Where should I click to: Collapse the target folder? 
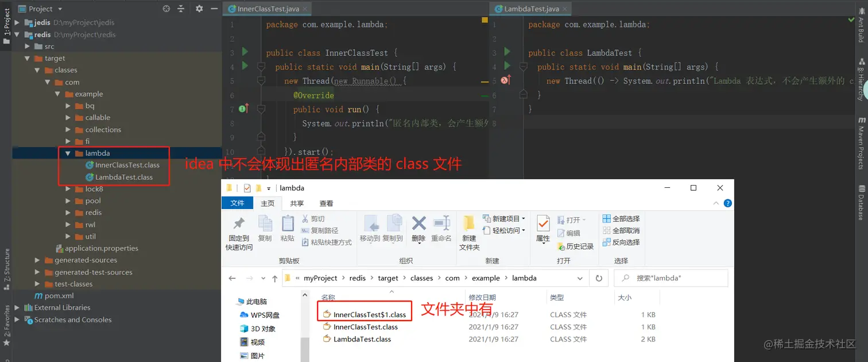(28, 58)
